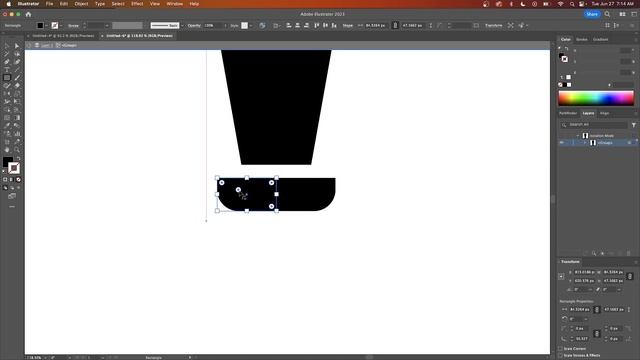Open the Spotlight search icon in menu bar
Screen dimensions: 640x360
(572, 4)
